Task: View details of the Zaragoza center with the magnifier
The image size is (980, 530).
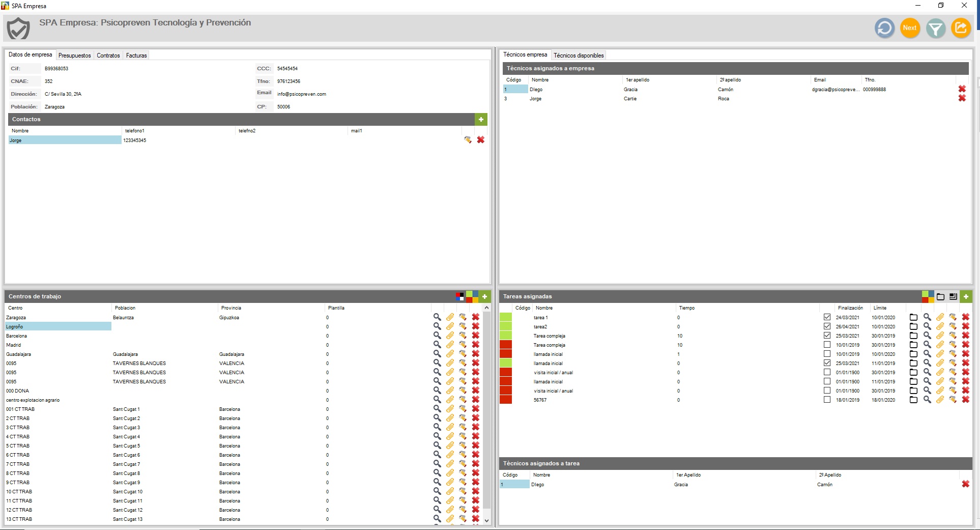Action: click(437, 317)
